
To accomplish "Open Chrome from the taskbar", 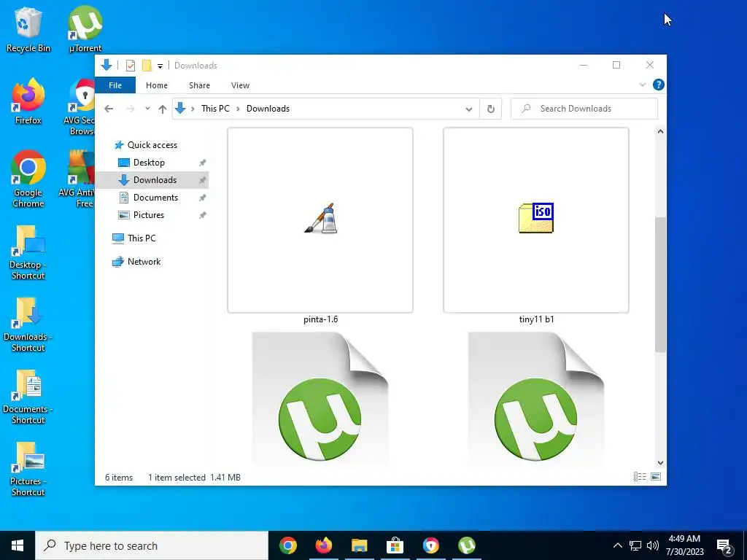I will [x=288, y=545].
